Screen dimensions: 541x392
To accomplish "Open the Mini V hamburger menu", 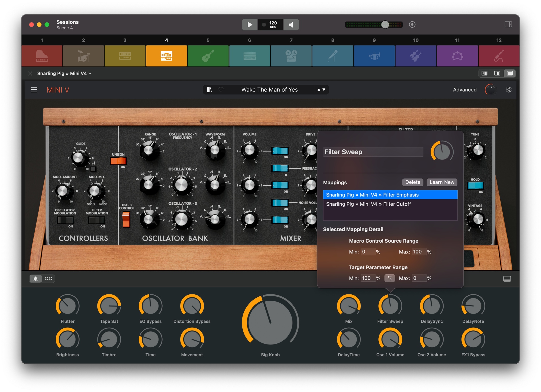I will 34,90.
